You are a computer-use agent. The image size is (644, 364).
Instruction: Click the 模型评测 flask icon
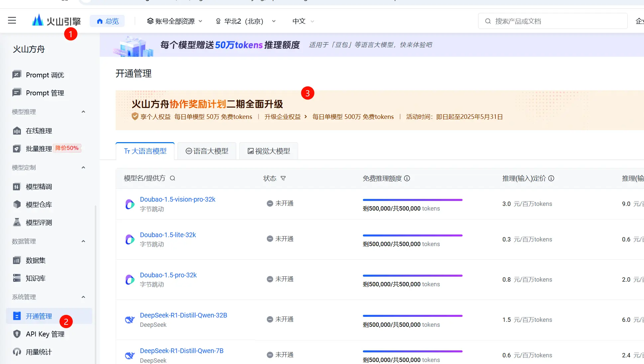click(x=17, y=223)
